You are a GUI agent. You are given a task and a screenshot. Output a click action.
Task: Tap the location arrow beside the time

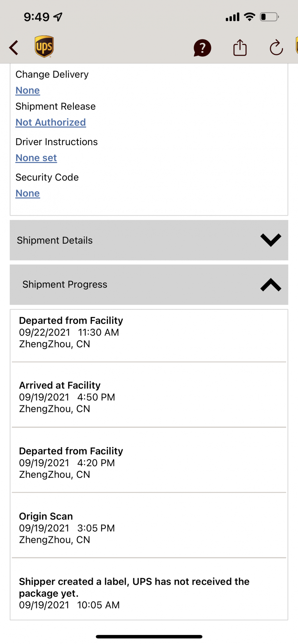click(58, 17)
